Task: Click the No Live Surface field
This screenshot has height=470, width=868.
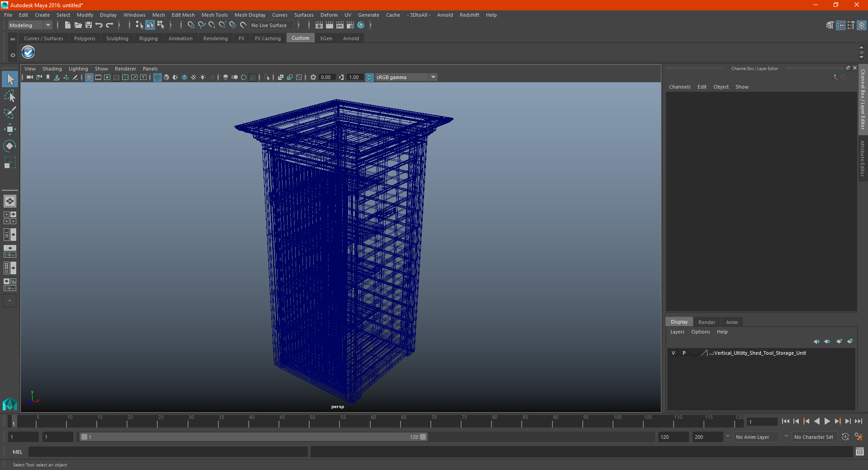Action: 271,25
